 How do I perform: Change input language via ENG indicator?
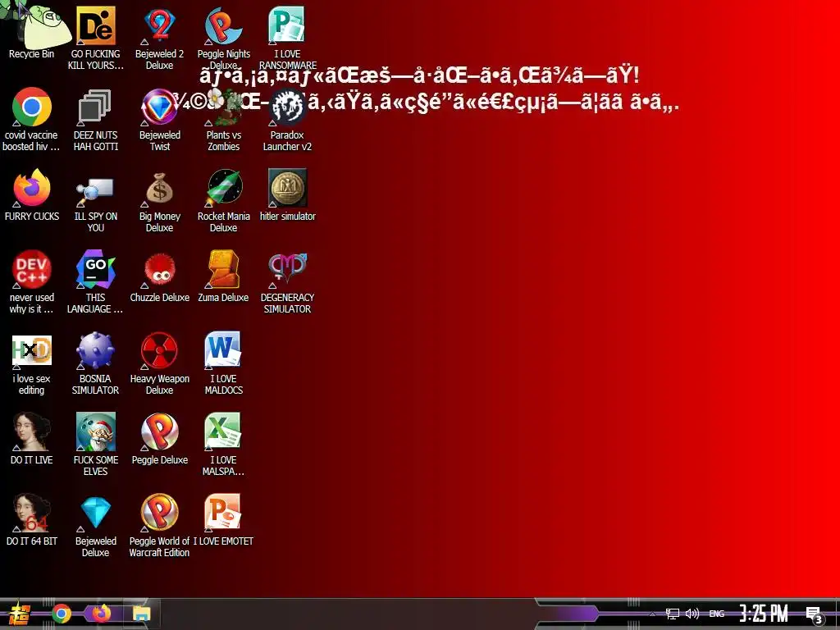pyautogui.click(x=717, y=614)
